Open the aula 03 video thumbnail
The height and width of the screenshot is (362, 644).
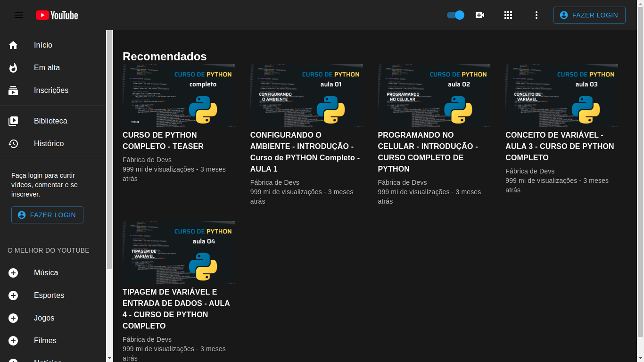tap(562, 96)
